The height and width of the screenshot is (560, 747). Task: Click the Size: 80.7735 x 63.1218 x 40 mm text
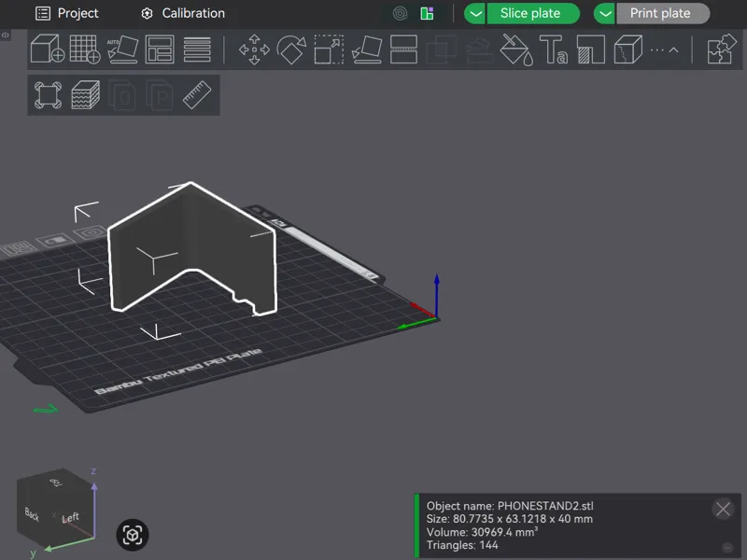coord(509,519)
